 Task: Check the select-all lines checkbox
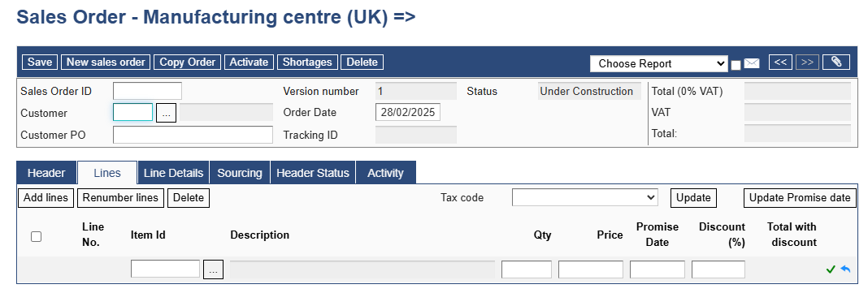[36, 237]
